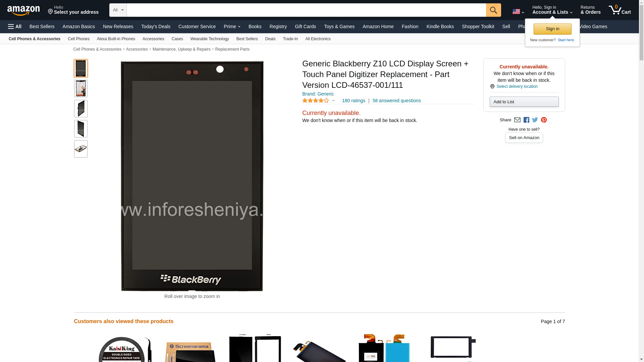Open the Prime dropdown menu

pos(232,26)
